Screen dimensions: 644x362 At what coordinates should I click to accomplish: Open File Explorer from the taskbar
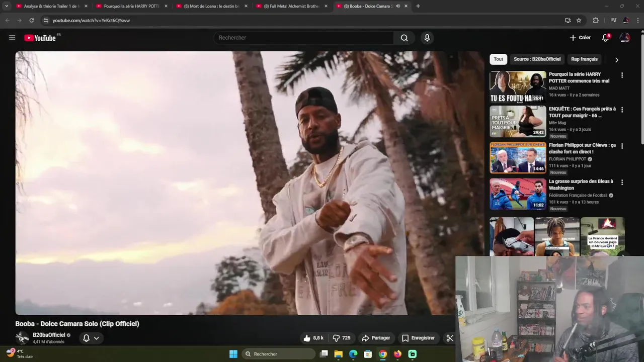click(339, 354)
